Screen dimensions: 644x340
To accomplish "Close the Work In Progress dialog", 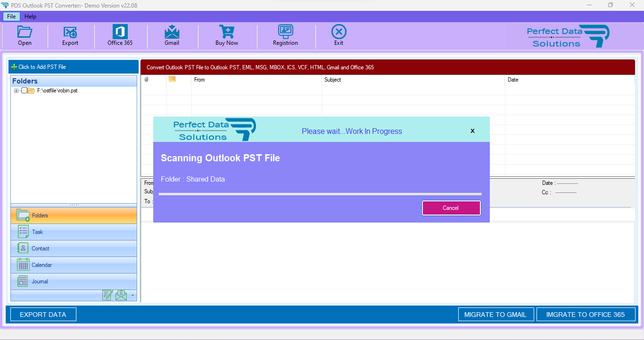I will click(472, 131).
